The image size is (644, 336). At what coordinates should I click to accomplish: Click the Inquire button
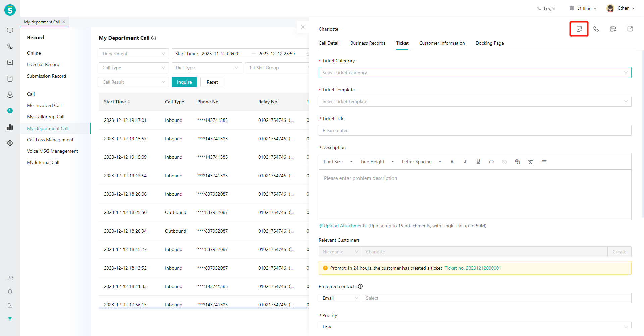point(184,82)
